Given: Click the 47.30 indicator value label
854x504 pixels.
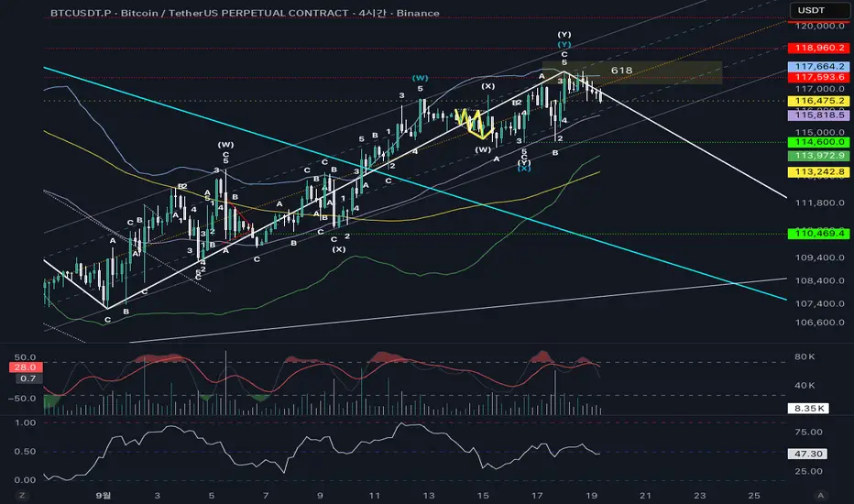Looking at the screenshot, I should pyautogui.click(x=808, y=454).
